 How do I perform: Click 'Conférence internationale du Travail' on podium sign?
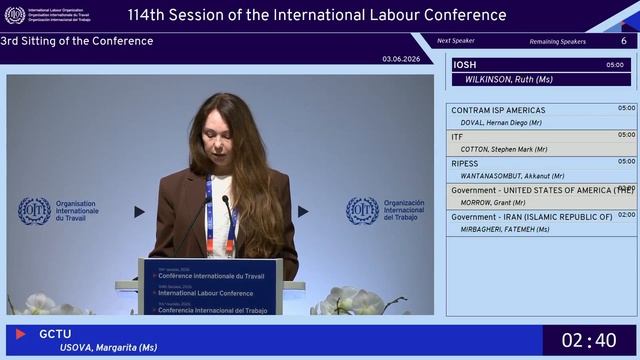point(211,276)
